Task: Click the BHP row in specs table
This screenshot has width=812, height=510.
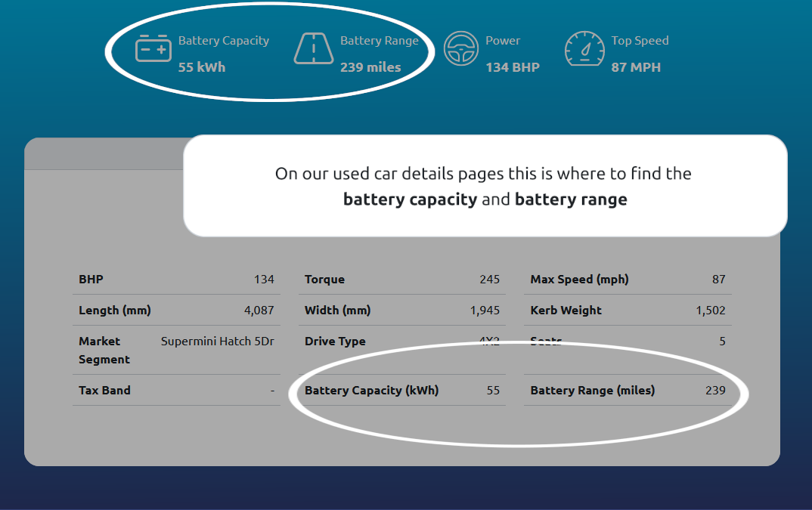Action: tap(91, 280)
